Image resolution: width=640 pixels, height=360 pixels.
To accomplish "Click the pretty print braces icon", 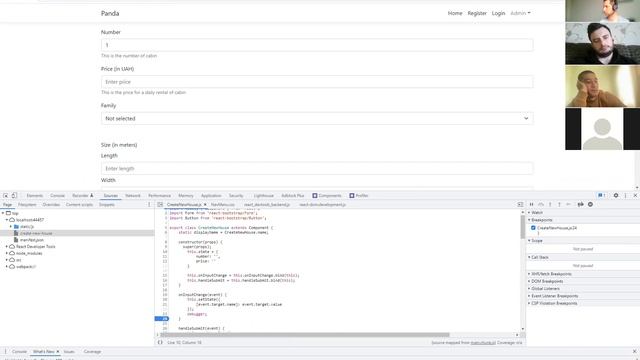I will 160,342.
